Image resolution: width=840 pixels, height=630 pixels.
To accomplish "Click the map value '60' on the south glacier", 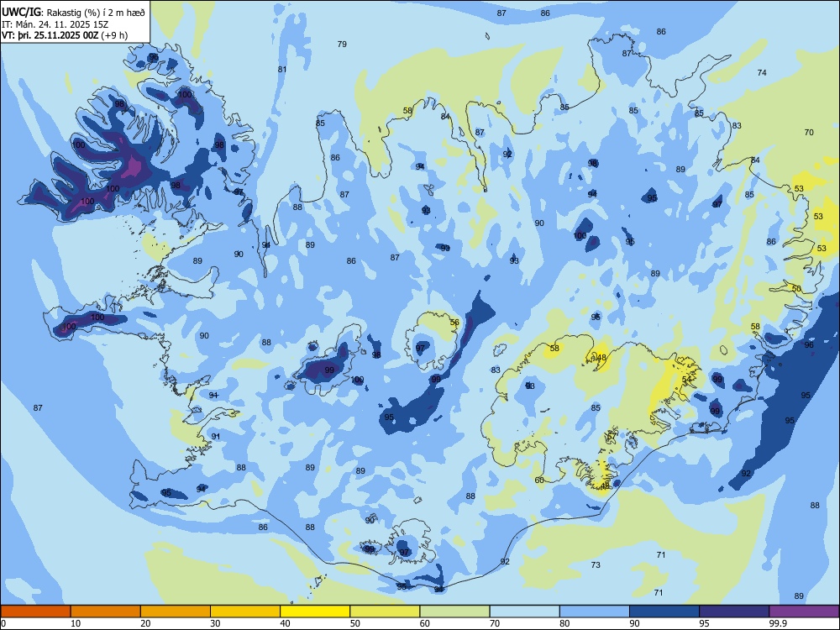I will pos(539,480).
